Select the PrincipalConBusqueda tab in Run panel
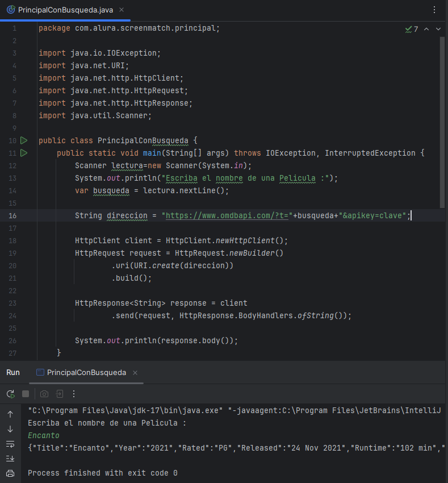Viewport: 448px width, 483px height. point(86,373)
